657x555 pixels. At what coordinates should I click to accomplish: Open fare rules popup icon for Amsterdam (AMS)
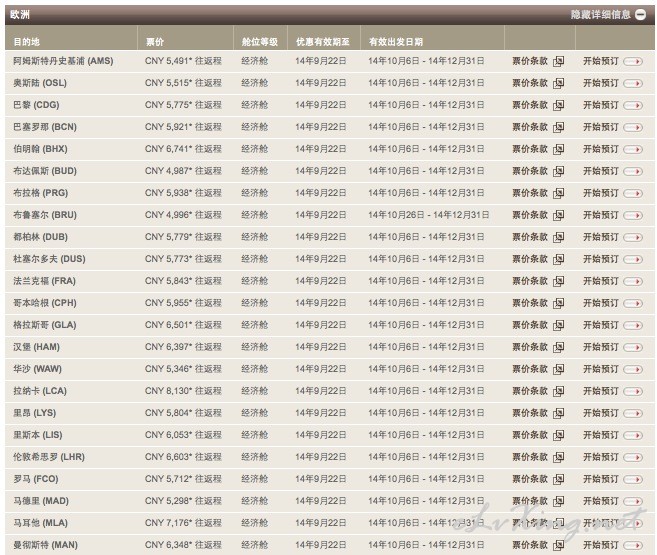pyautogui.click(x=558, y=62)
